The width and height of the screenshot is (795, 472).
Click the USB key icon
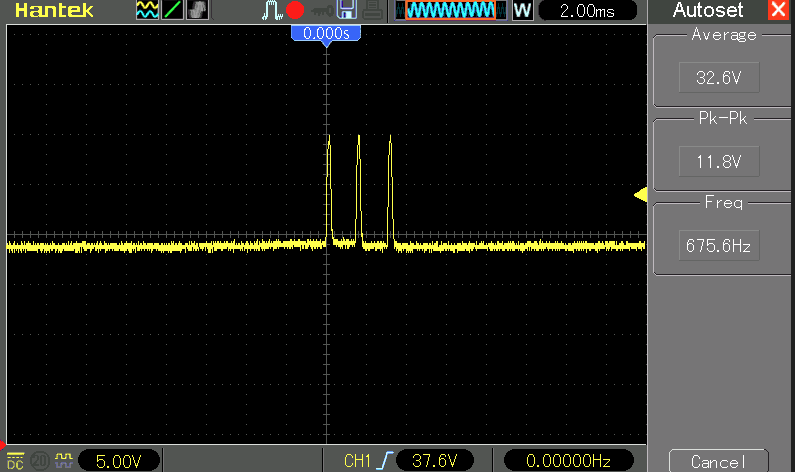[322, 11]
